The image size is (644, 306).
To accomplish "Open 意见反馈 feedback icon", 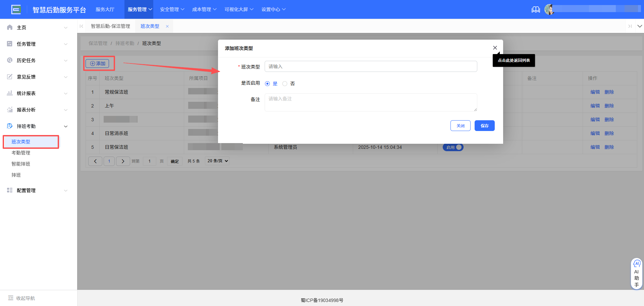I will [9, 77].
